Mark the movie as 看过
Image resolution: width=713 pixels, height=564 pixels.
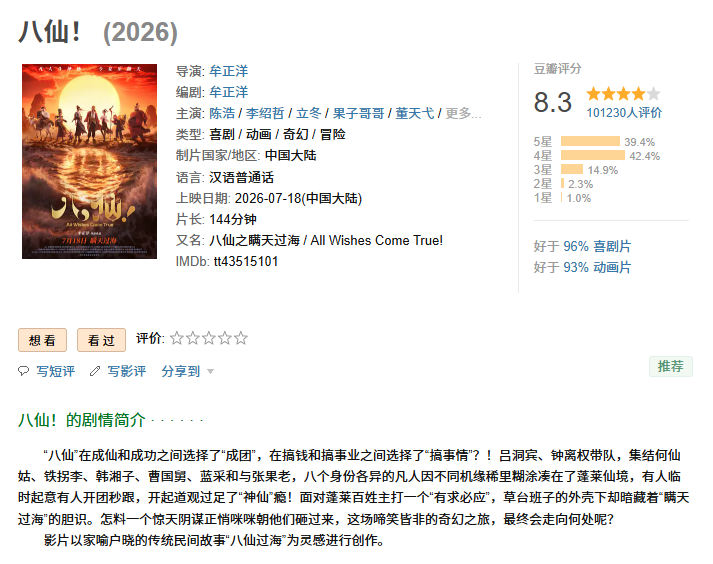click(101, 340)
